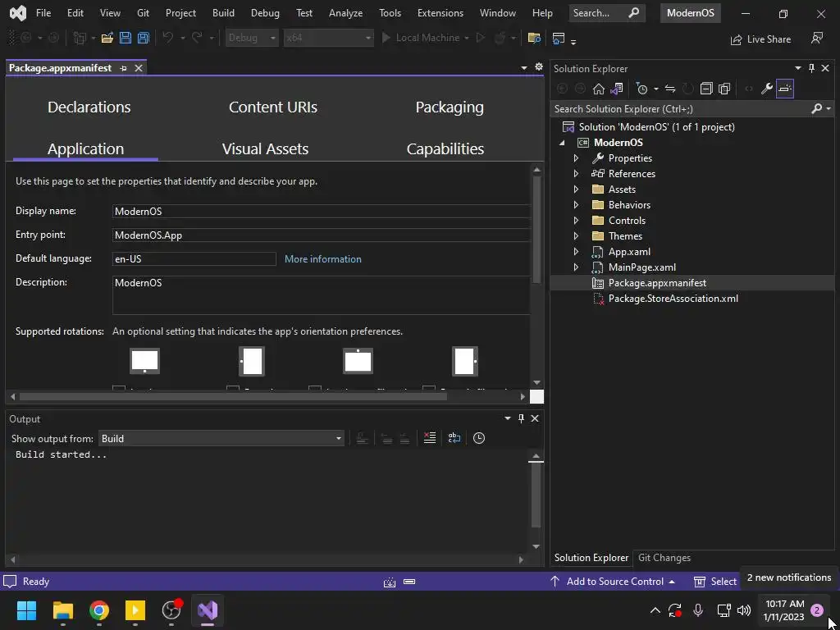
Task: Open the volume control in system tray
Action: point(744,610)
